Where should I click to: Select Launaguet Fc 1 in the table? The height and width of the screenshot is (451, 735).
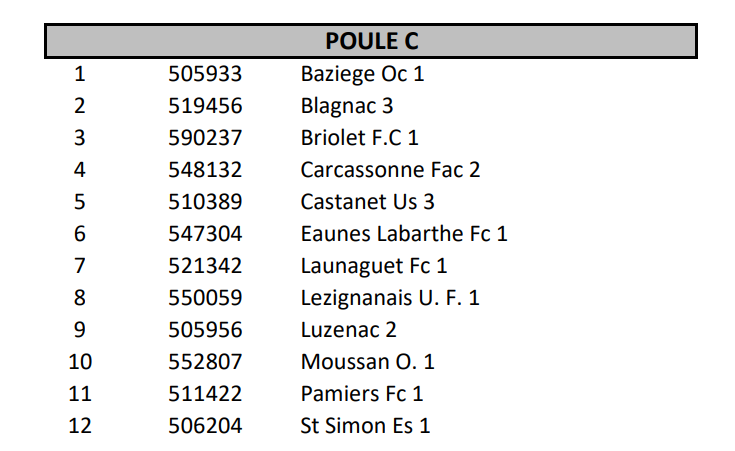373,266
